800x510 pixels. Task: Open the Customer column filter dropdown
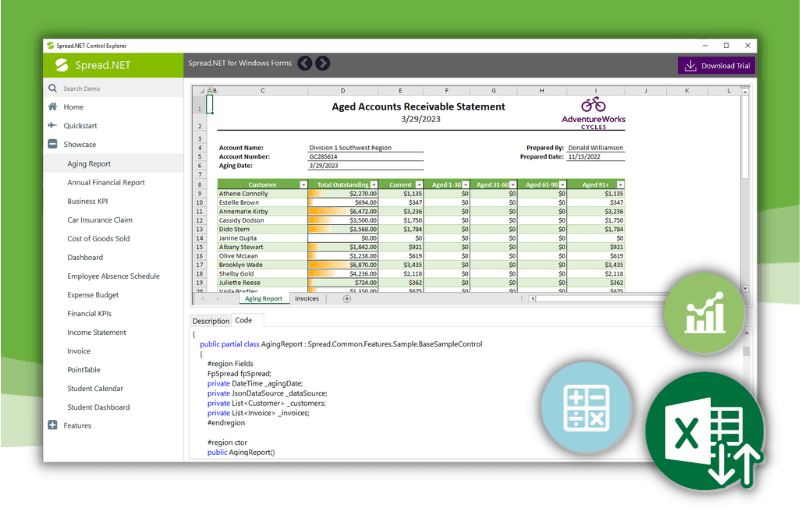point(303,185)
